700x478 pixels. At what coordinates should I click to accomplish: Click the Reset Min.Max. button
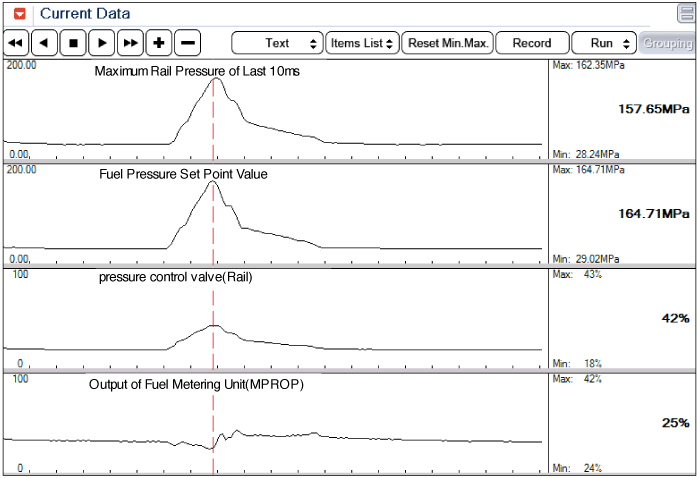(448, 43)
